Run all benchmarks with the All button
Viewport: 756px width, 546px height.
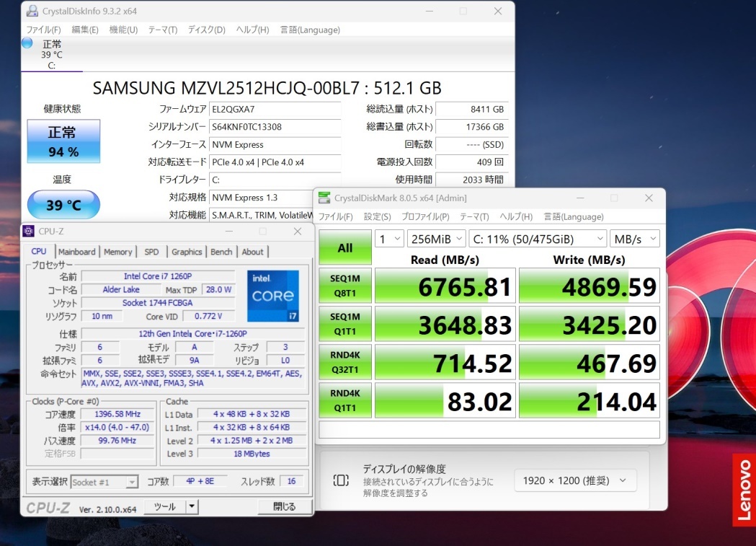(x=345, y=247)
